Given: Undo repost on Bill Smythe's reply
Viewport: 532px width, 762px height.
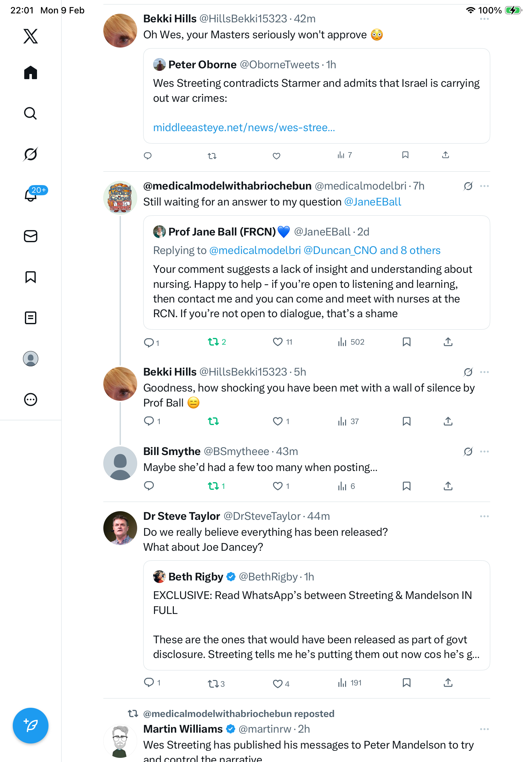Looking at the screenshot, I should (213, 486).
